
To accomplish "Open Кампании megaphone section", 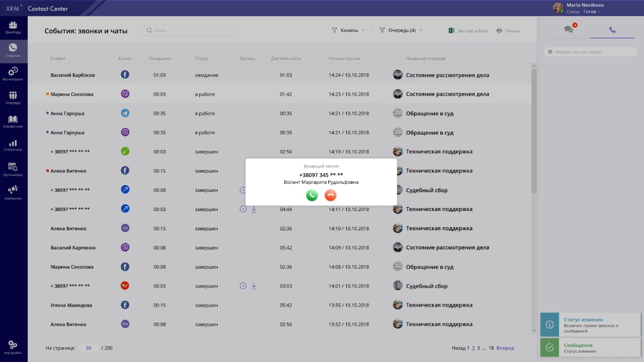I will pyautogui.click(x=13, y=192).
